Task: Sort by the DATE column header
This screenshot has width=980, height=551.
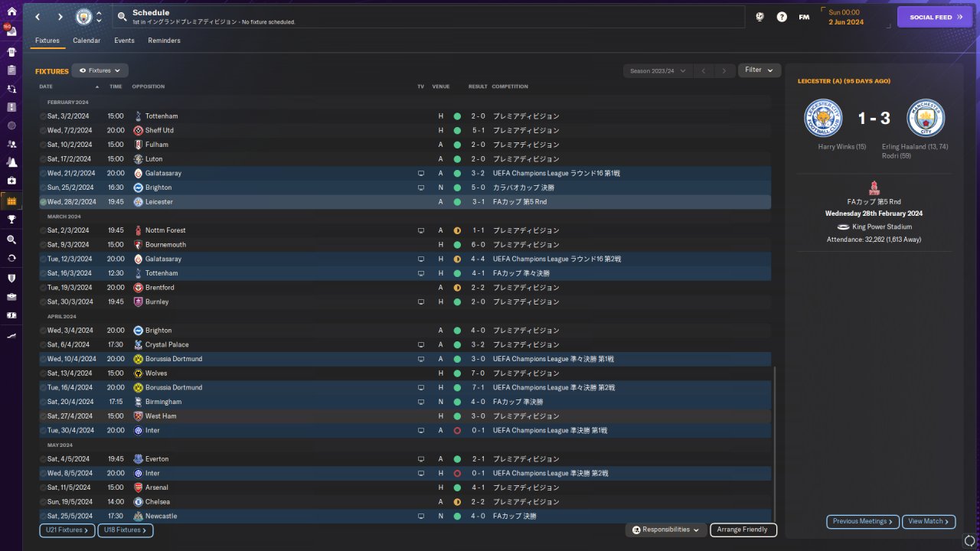Action: click(46, 86)
